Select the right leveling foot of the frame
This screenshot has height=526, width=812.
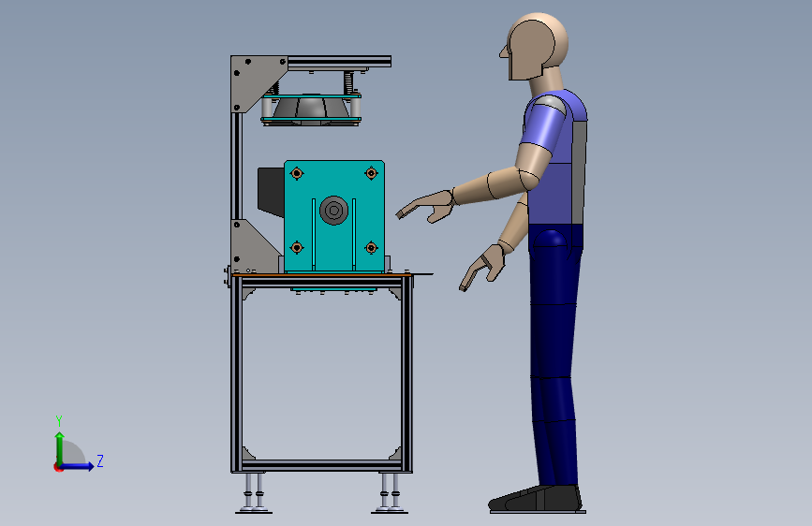tap(390, 493)
